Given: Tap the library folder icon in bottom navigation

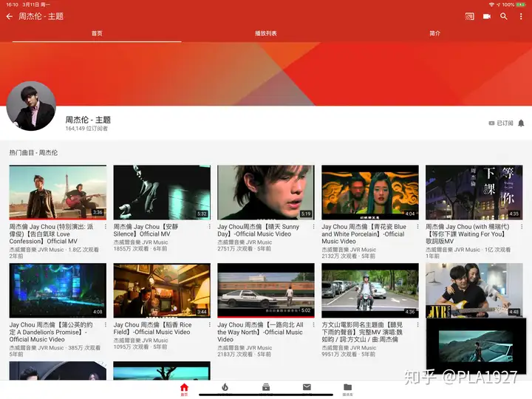Looking at the screenshot, I should pyautogui.click(x=348, y=387).
